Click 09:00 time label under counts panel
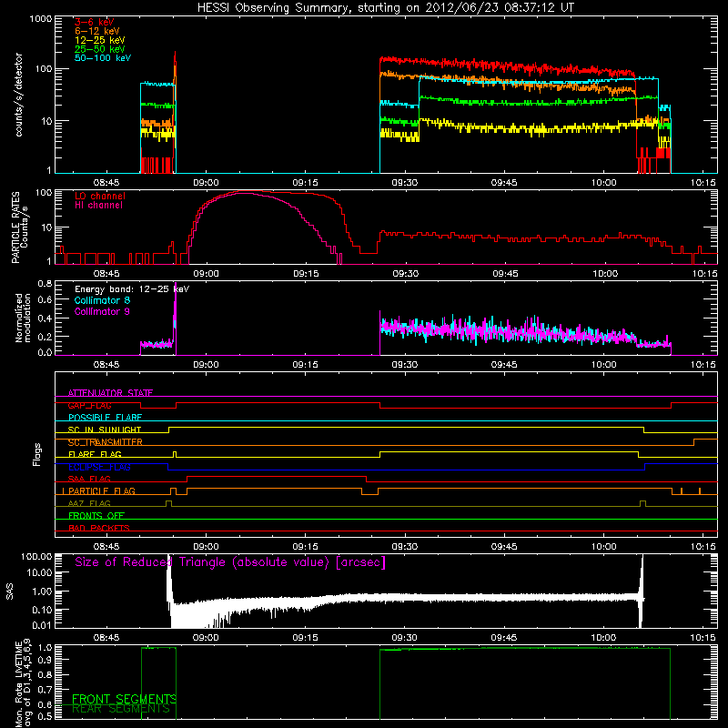The width and height of the screenshot is (728, 728). (x=206, y=183)
